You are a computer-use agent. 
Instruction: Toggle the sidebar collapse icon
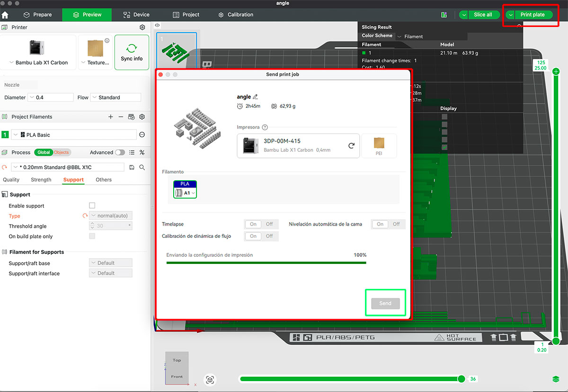157,26
